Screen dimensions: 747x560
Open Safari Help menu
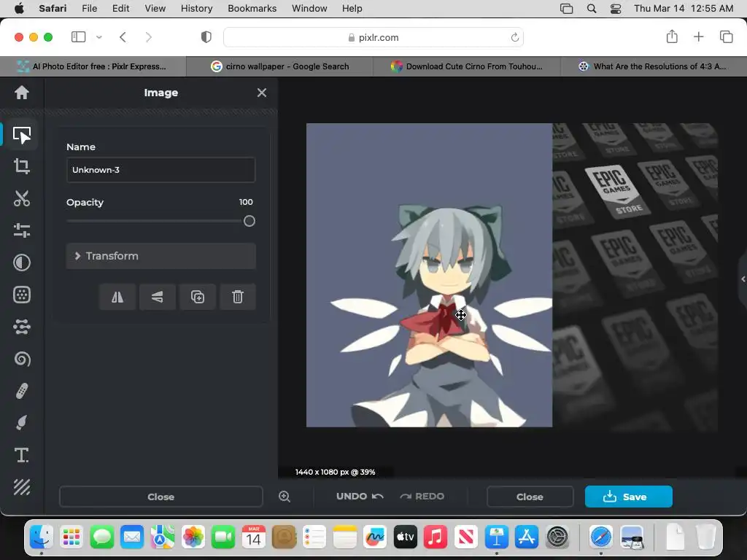pyautogui.click(x=352, y=8)
